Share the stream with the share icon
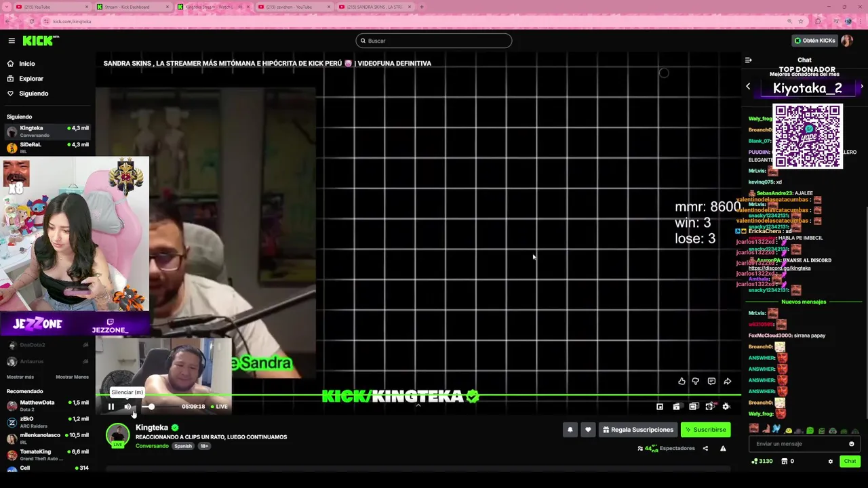Image resolution: width=868 pixels, height=488 pixels. click(705, 448)
